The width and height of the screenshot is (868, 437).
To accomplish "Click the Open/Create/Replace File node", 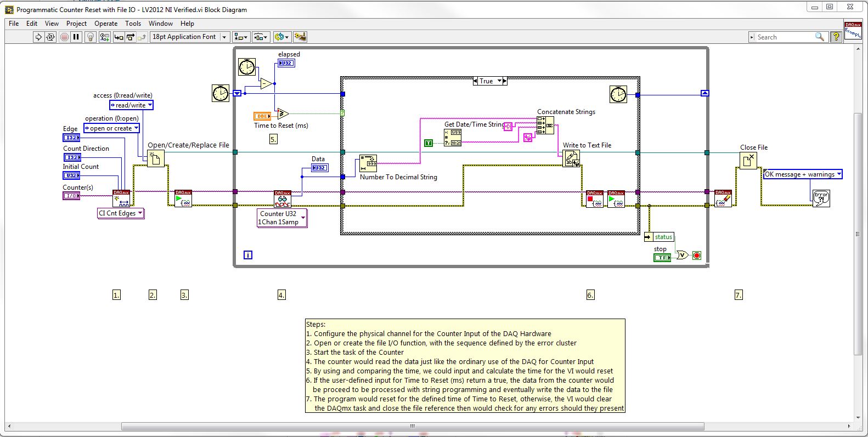I will [156, 158].
